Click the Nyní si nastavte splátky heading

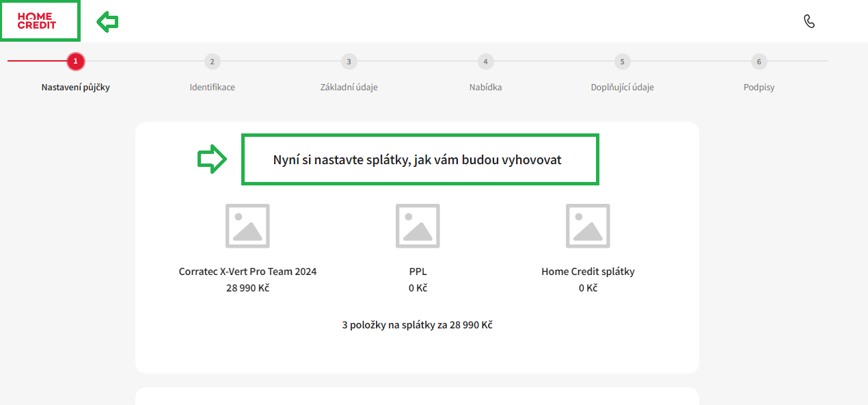(417, 159)
